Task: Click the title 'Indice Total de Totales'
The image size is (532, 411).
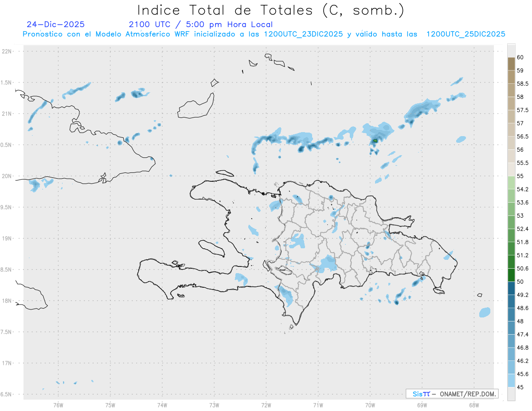Action: point(227,10)
